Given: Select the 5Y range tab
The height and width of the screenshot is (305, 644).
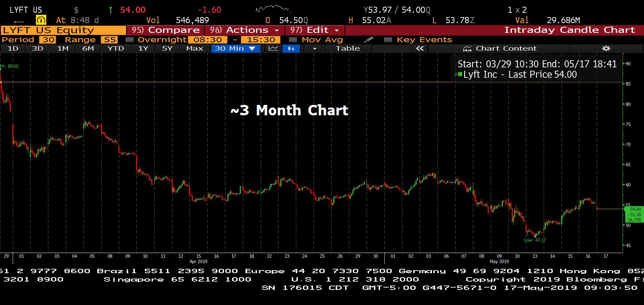Looking at the screenshot, I should point(167,49).
